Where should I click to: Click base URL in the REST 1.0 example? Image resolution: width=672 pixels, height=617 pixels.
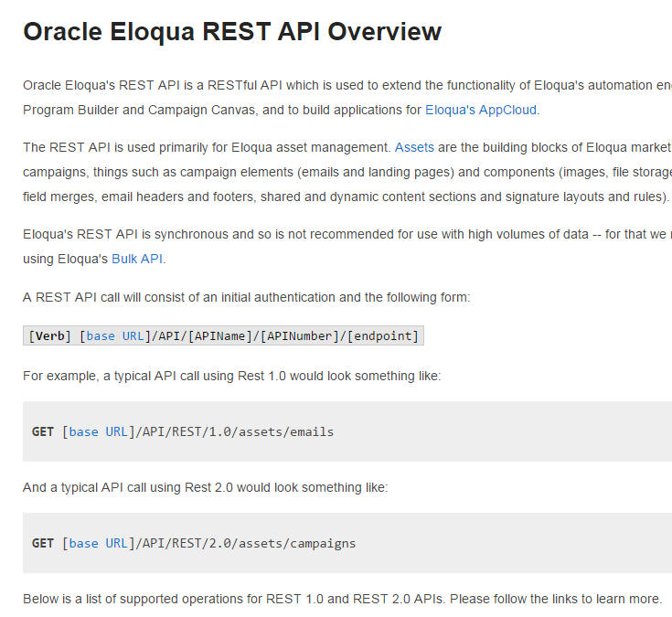click(99, 431)
